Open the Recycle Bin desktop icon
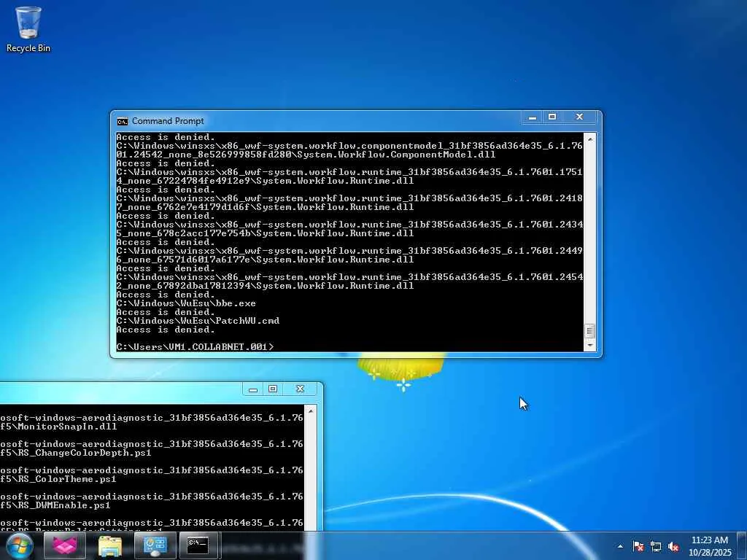This screenshot has width=747, height=560. [28, 29]
